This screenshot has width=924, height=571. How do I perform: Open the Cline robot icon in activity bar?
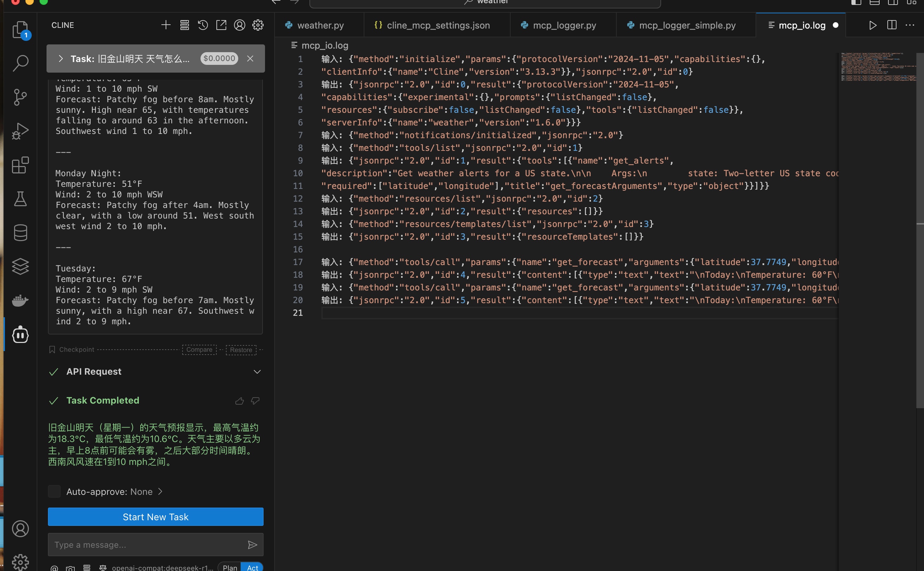click(x=20, y=334)
